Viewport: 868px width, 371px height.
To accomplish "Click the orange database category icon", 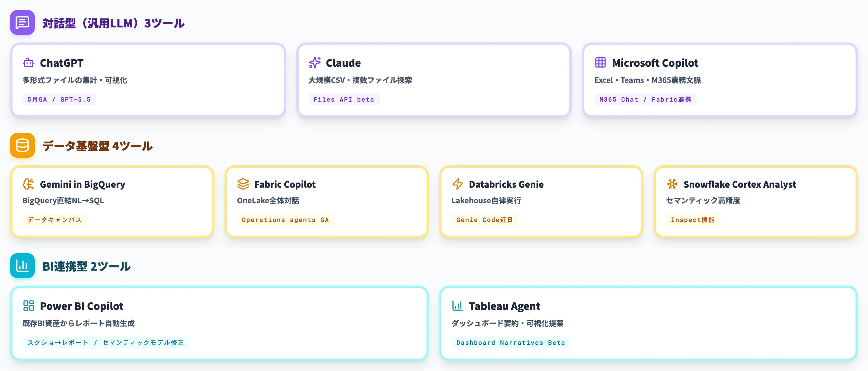I will pyautogui.click(x=22, y=145).
